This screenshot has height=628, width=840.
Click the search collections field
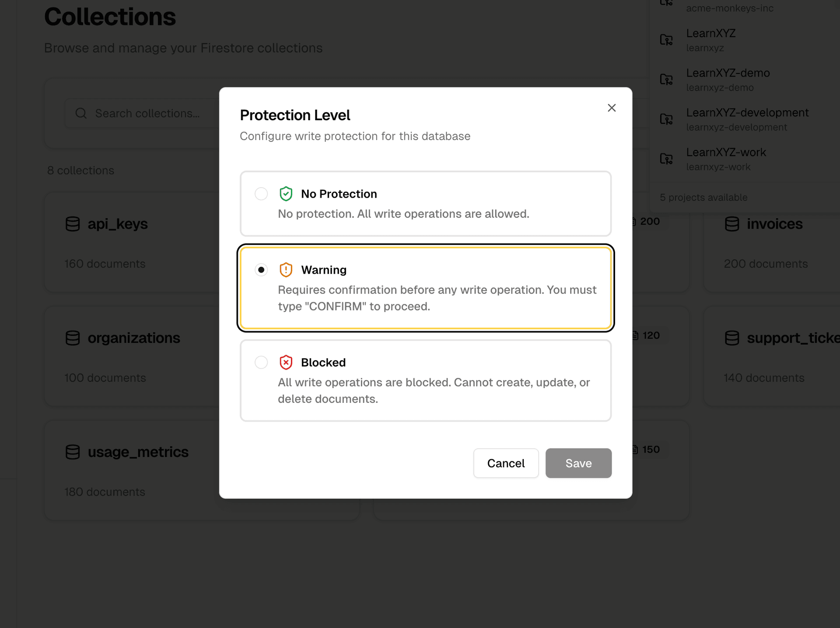[149, 113]
